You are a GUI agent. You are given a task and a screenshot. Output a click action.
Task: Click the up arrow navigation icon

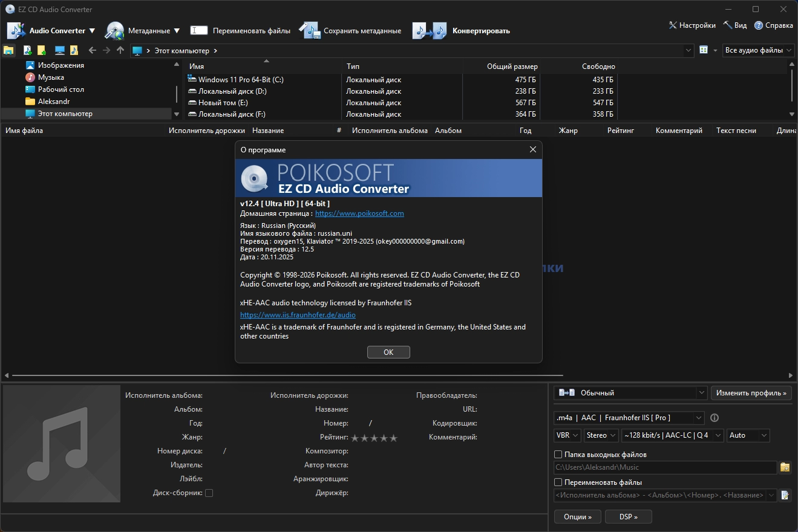click(120, 51)
